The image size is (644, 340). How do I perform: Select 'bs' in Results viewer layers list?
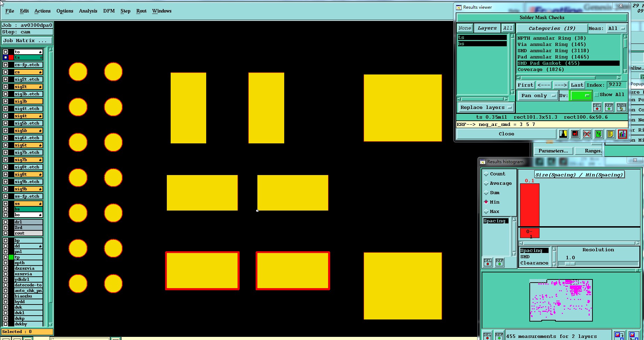(x=482, y=44)
